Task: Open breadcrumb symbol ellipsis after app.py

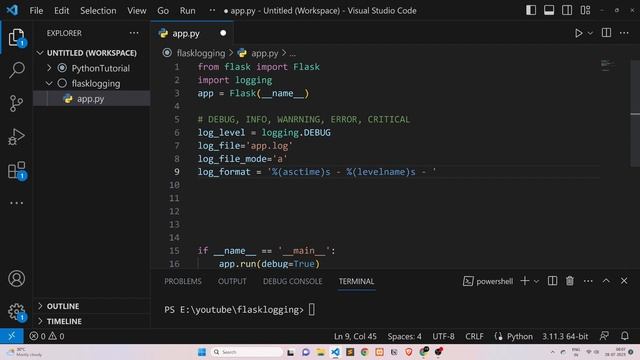Action: [x=293, y=53]
